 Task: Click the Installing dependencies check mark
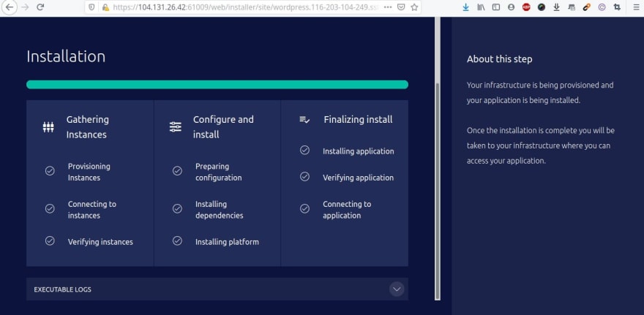[x=177, y=209]
